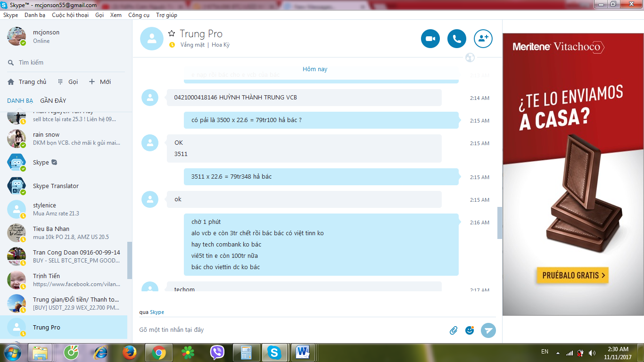644x362 pixels.
Task: Click Trung Pro's avatar in the chat header
Action: point(152,39)
